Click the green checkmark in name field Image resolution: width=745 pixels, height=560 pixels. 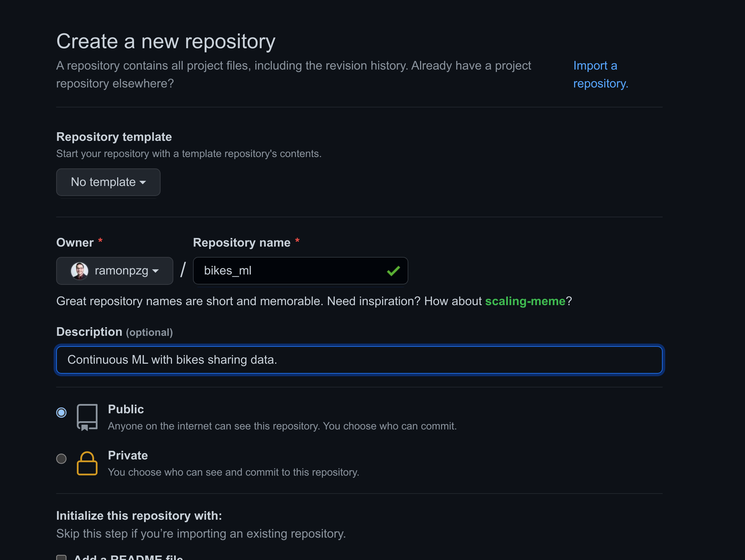coord(393,271)
